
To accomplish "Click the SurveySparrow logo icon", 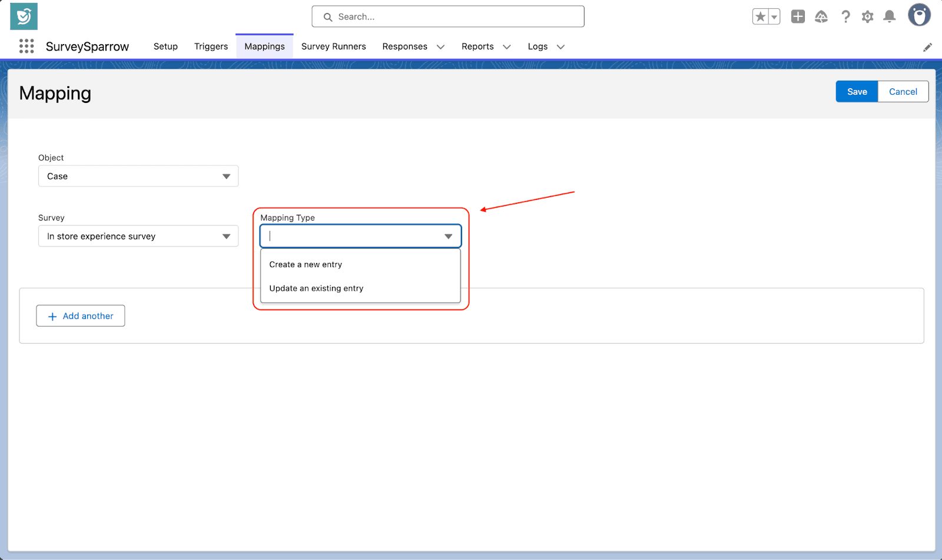I will click(x=24, y=16).
